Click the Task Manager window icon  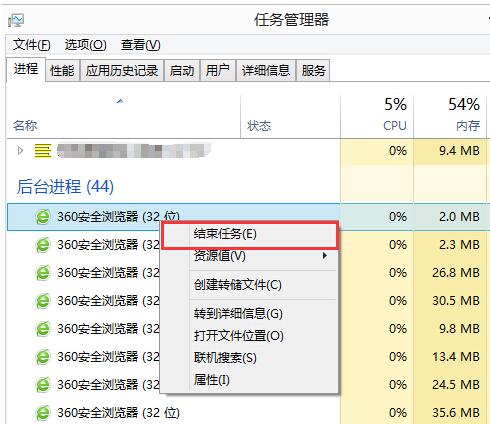[x=16, y=21]
